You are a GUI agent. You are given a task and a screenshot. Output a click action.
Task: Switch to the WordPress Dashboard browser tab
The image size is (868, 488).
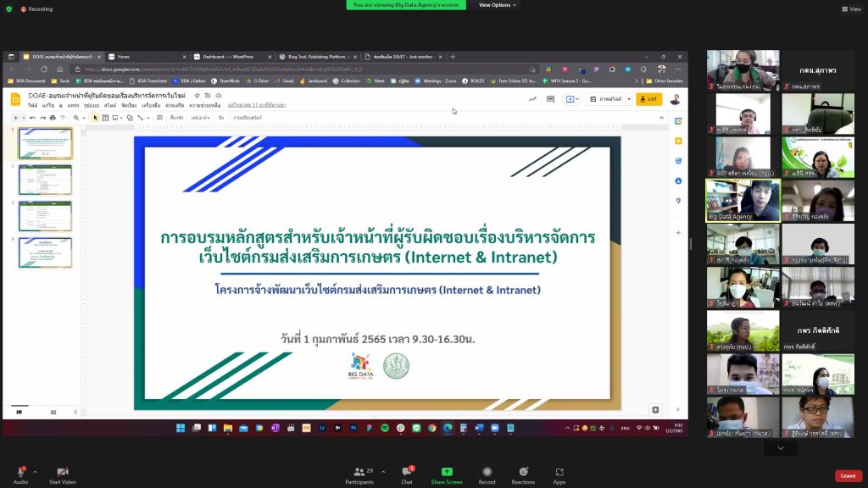click(231, 56)
